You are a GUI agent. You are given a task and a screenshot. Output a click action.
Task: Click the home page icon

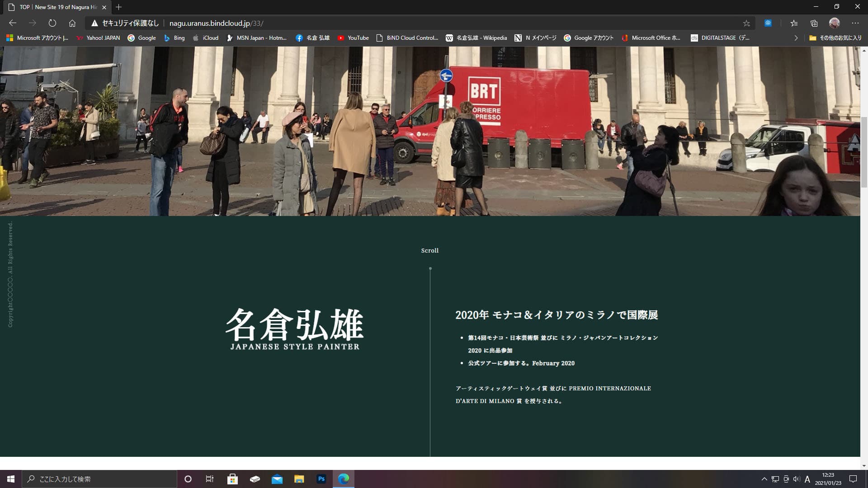tap(72, 23)
